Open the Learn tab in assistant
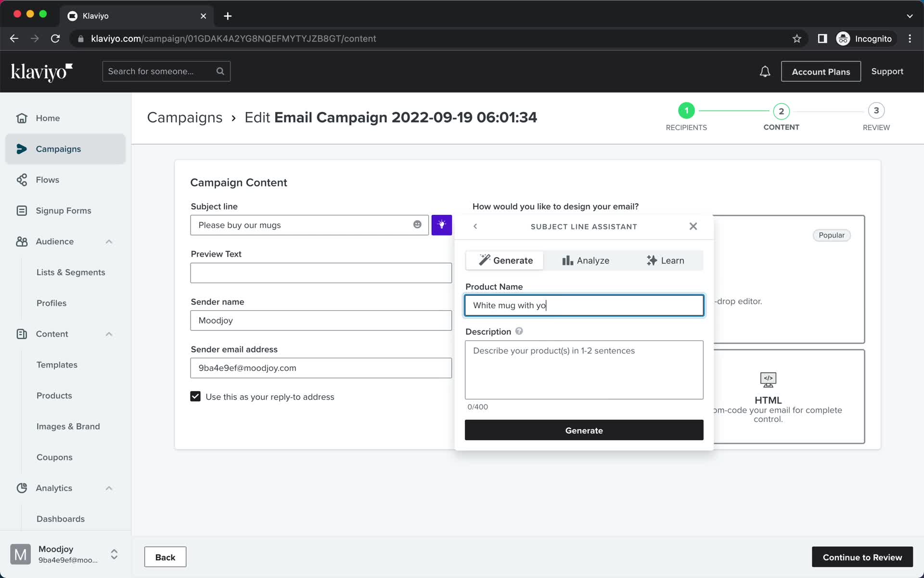 pyautogui.click(x=664, y=261)
